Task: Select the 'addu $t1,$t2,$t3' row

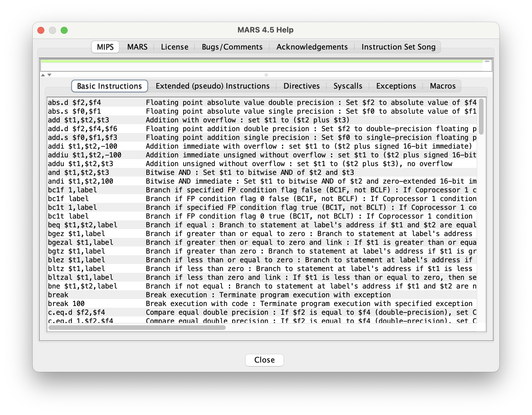Action: tap(262, 164)
